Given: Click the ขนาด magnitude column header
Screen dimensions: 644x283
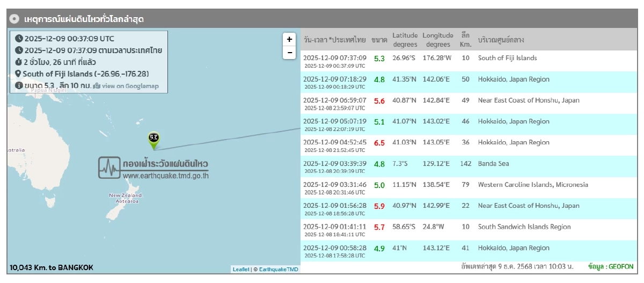Looking at the screenshot, I should coord(379,40).
